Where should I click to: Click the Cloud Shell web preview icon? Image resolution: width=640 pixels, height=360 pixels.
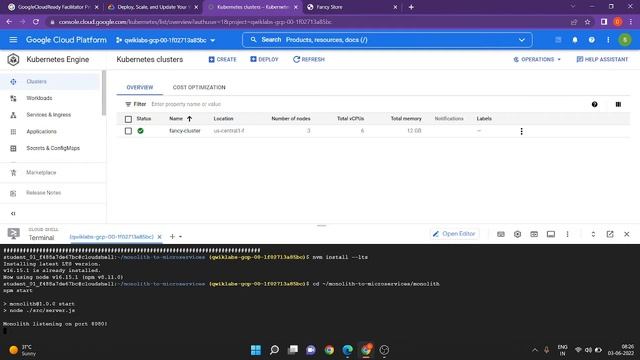pos(534,234)
